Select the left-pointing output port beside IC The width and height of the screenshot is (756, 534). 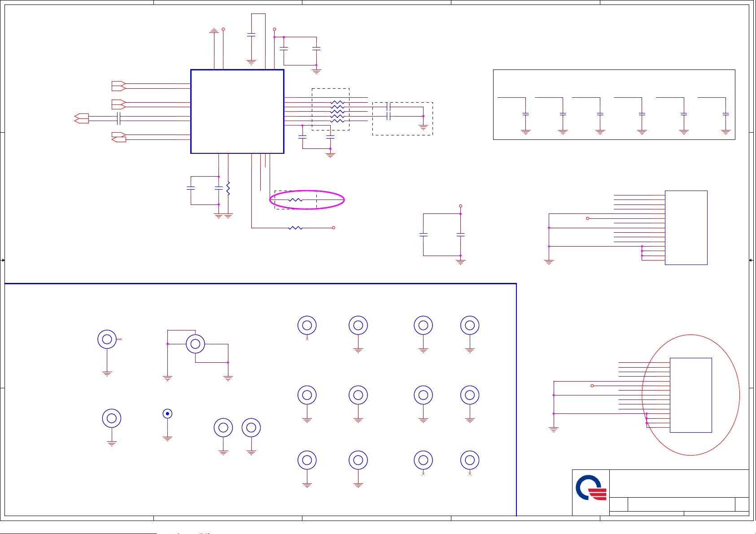coord(119,139)
